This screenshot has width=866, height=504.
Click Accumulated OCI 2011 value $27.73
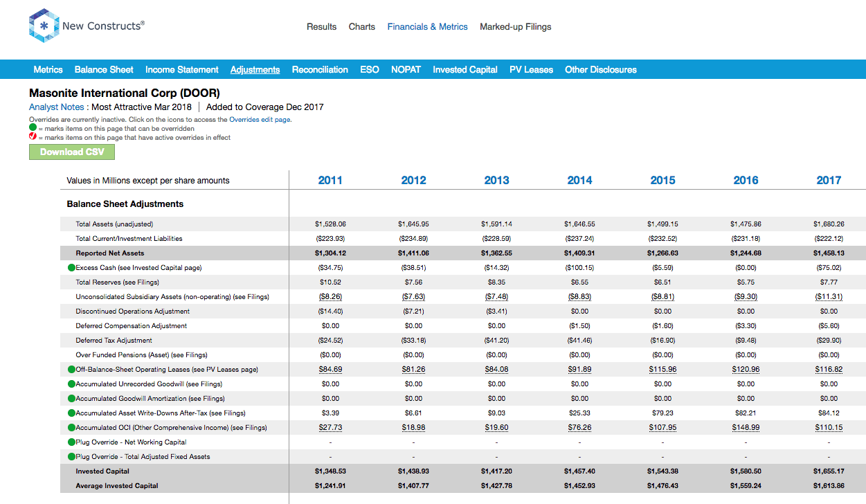click(330, 428)
